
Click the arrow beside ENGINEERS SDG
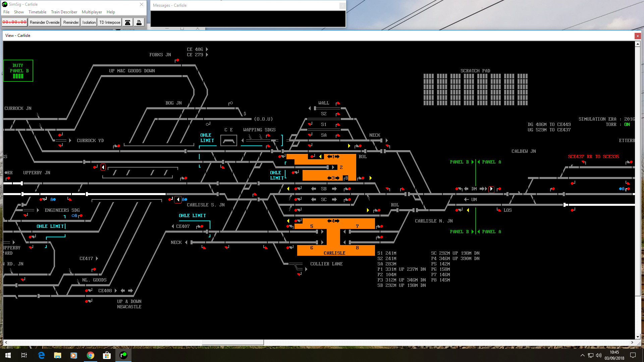(38, 210)
